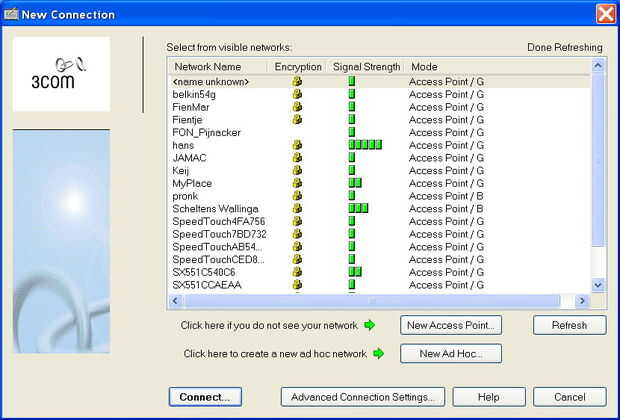Click lock icon for Scheltens Wallinga
Image resolution: width=620 pixels, height=420 pixels.
click(297, 208)
